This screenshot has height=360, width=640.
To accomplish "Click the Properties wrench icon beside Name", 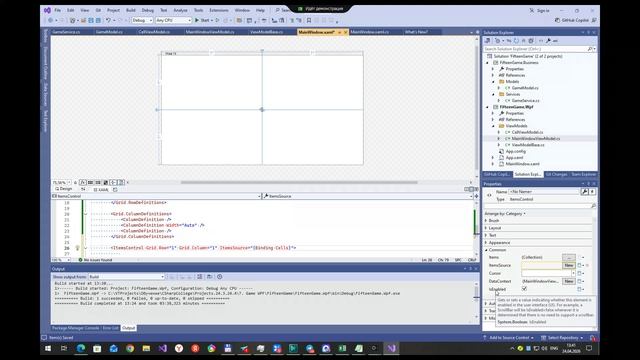I will (x=584, y=191).
